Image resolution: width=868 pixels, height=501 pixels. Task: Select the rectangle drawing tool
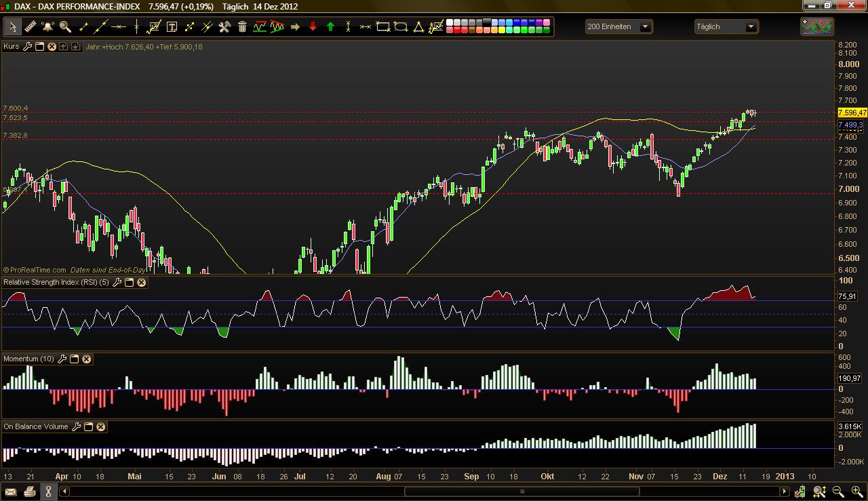coord(383,27)
